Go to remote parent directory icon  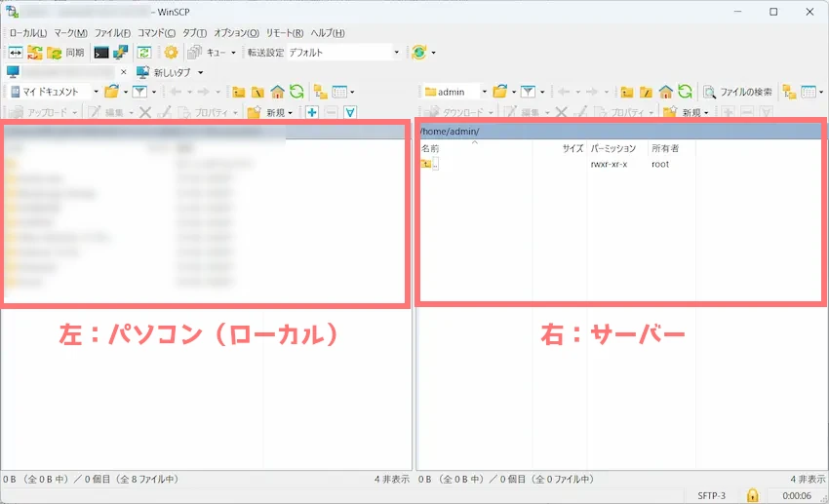click(x=627, y=92)
